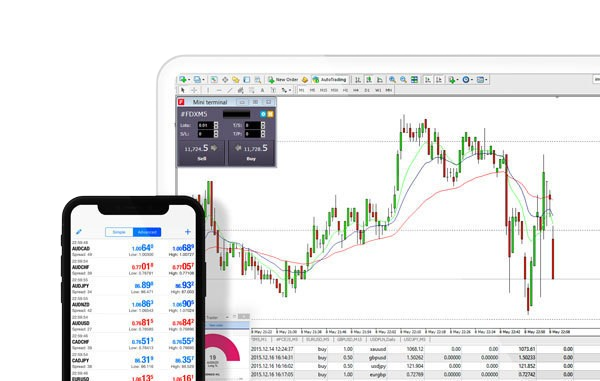The height and width of the screenshot is (381, 600).
Task: Open the MetaEditor icon next to New Order
Action: point(305,80)
